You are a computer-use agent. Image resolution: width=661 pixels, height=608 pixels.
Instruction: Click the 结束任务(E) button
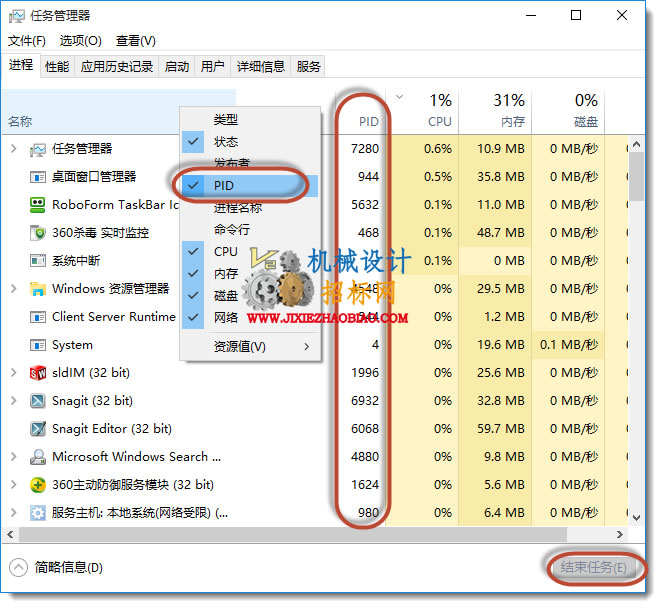click(x=593, y=568)
